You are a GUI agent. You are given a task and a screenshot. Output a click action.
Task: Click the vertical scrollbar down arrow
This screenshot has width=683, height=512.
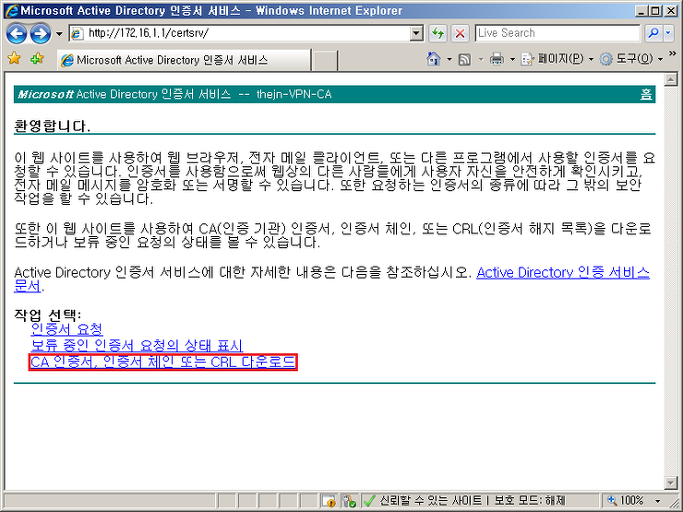[671, 482]
